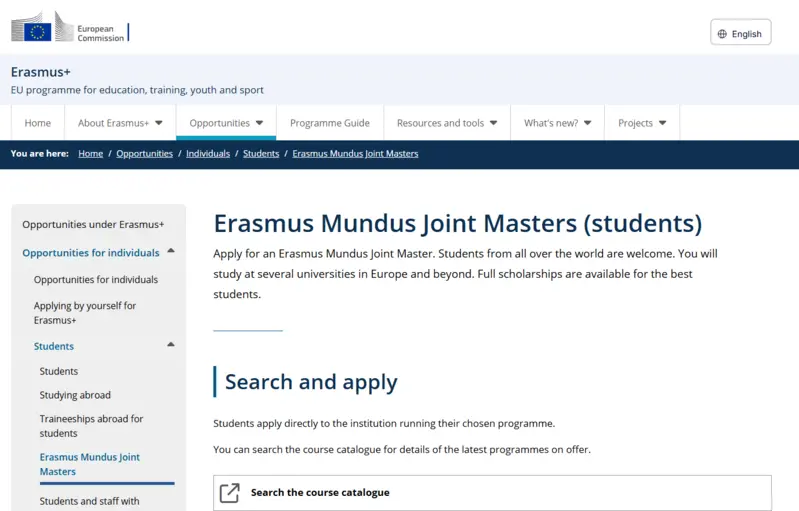This screenshot has width=799, height=511.
Task: Click the globe icon in language button
Action: (x=722, y=34)
